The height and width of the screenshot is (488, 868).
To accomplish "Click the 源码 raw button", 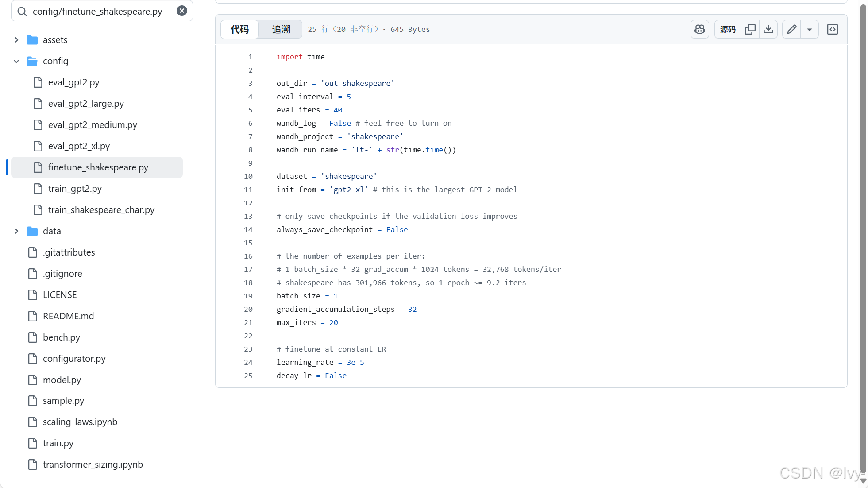I will coord(728,29).
